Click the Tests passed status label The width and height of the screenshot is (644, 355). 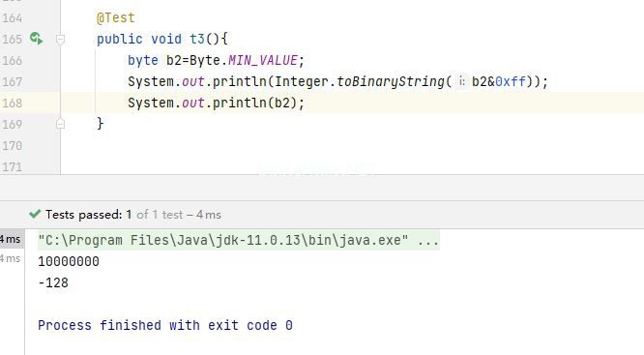(88, 215)
